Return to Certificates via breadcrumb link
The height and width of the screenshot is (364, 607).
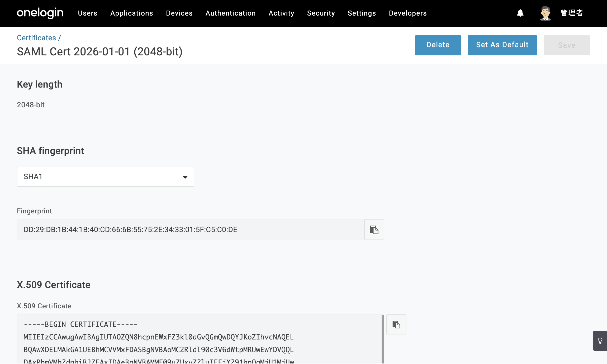click(36, 38)
